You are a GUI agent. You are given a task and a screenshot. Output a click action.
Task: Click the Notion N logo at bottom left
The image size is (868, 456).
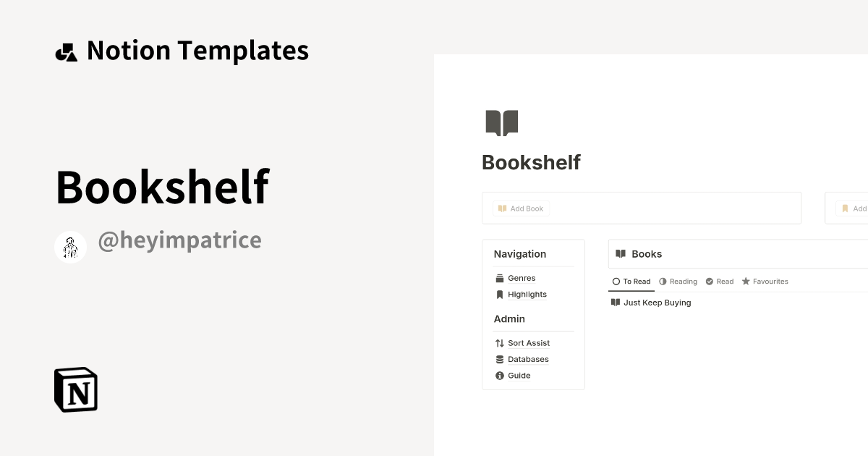click(75, 389)
